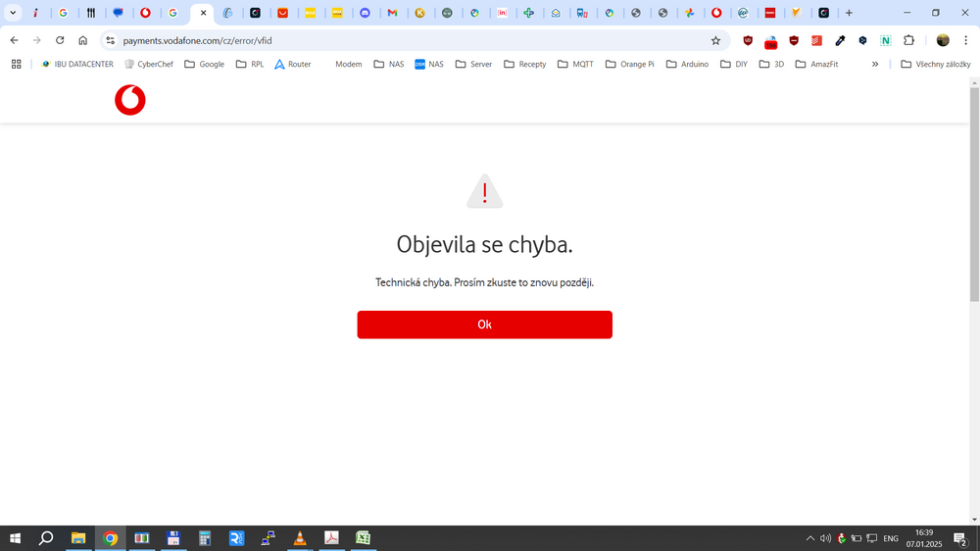View site information icon in address bar

(111, 40)
